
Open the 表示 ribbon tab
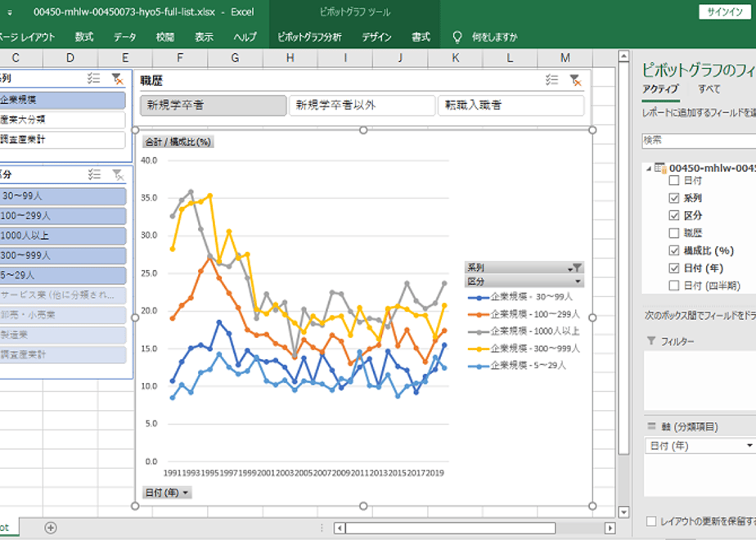(204, 37)
